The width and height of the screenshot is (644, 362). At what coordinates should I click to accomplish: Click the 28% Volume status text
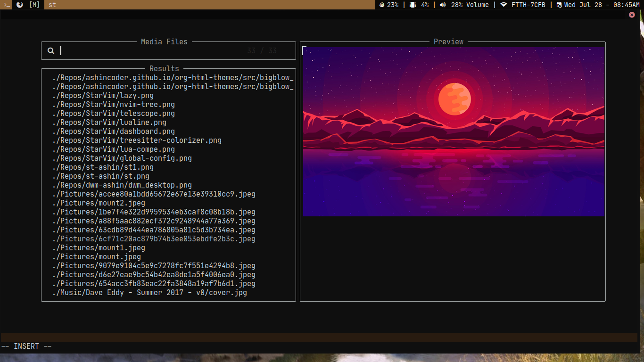tap(470, 5)
